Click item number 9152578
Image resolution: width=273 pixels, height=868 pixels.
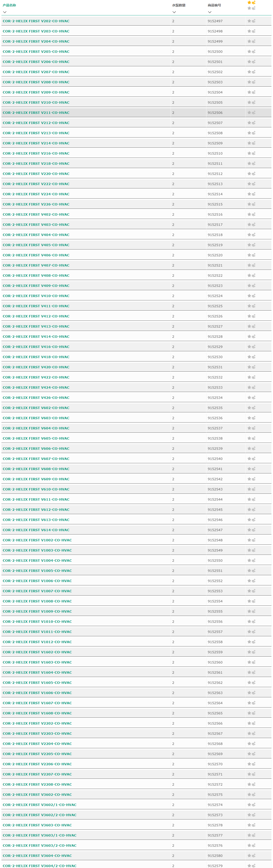tap(215, 825)
